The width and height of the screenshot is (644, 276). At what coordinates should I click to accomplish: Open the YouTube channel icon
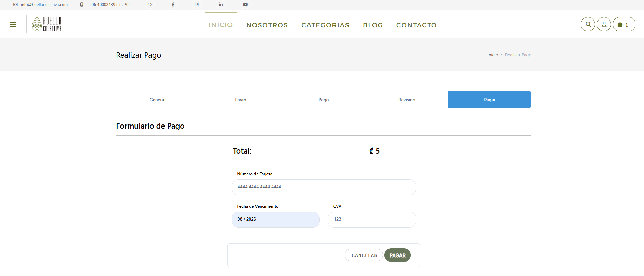pyautogui.click(x=245, y=5)
